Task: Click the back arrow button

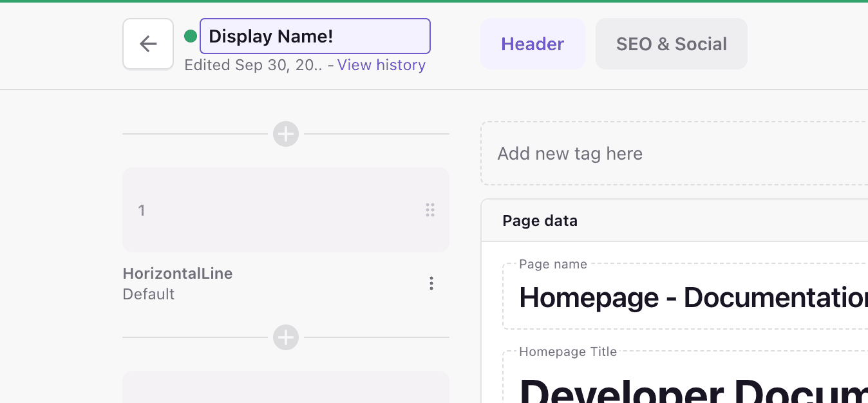Action: 148,44
